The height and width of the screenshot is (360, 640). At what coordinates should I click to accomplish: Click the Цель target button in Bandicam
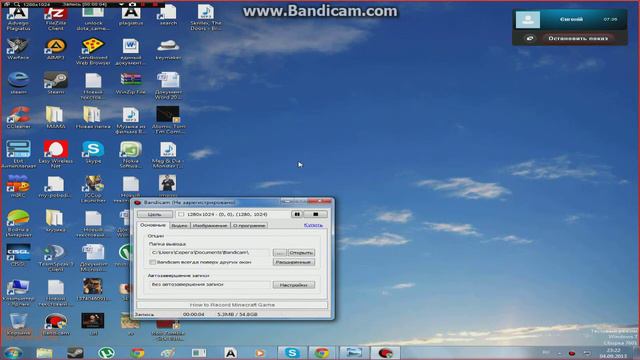click(155, 214)
